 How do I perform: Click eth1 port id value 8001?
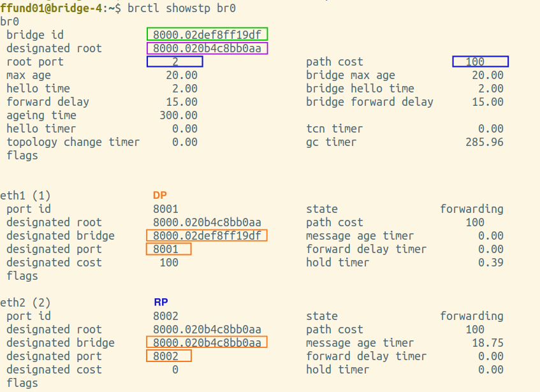click(166, 208)
